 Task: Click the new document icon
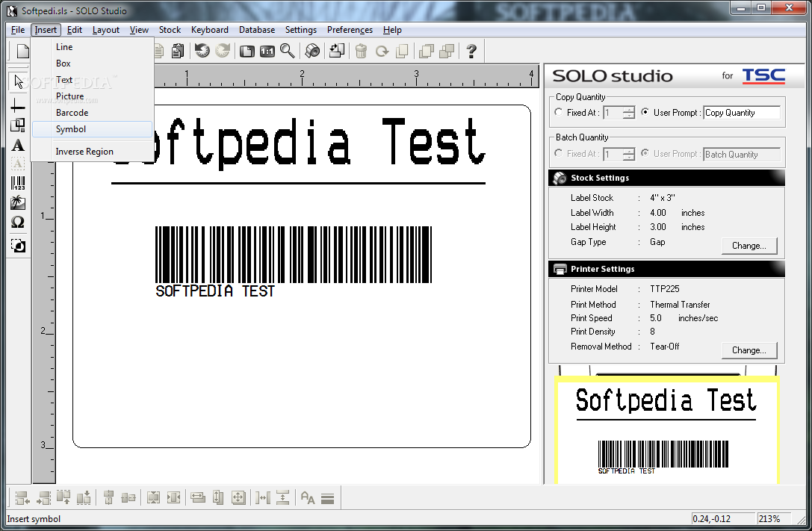[x=23, y=52]
